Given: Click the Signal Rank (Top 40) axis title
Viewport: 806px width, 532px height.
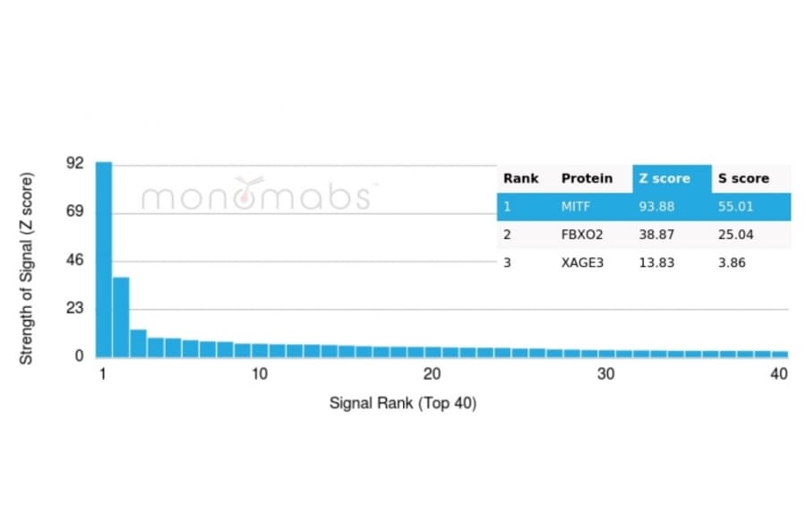Looking at the screenshot, I should (x=403, y=403).
